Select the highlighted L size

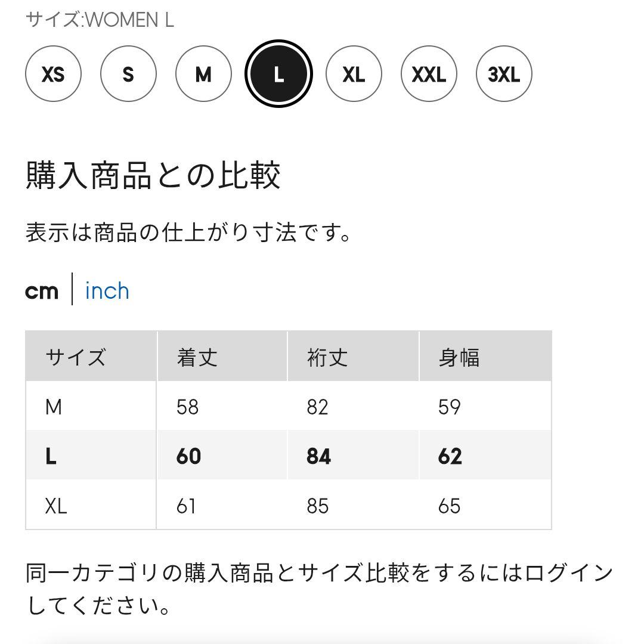[278, 74]
